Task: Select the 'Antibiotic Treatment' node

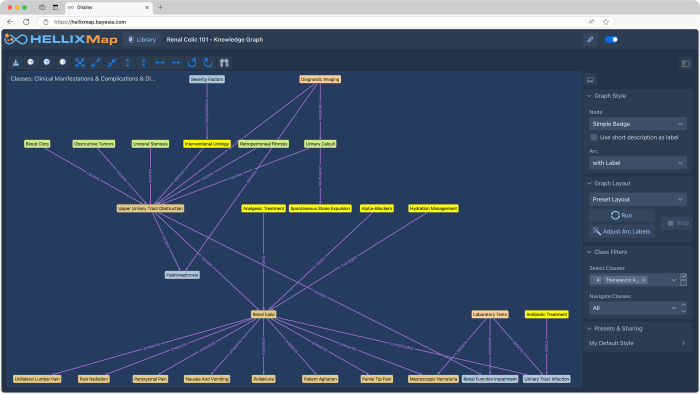Action: point(546,314)
